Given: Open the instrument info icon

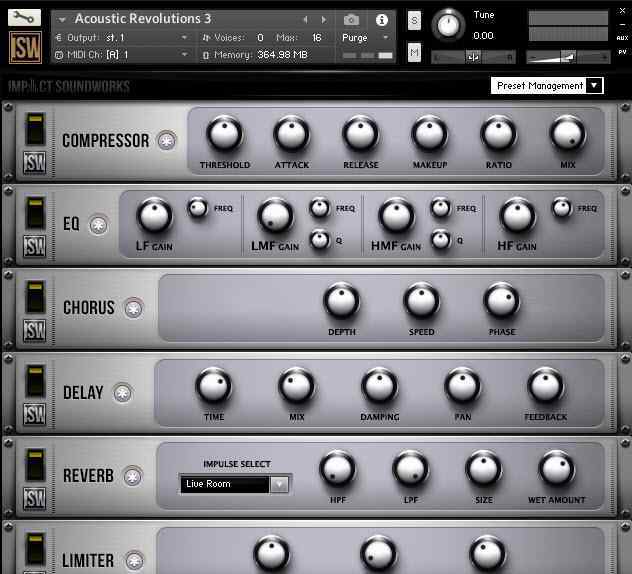Looking at the screenshot, I should tap(382, 20).
